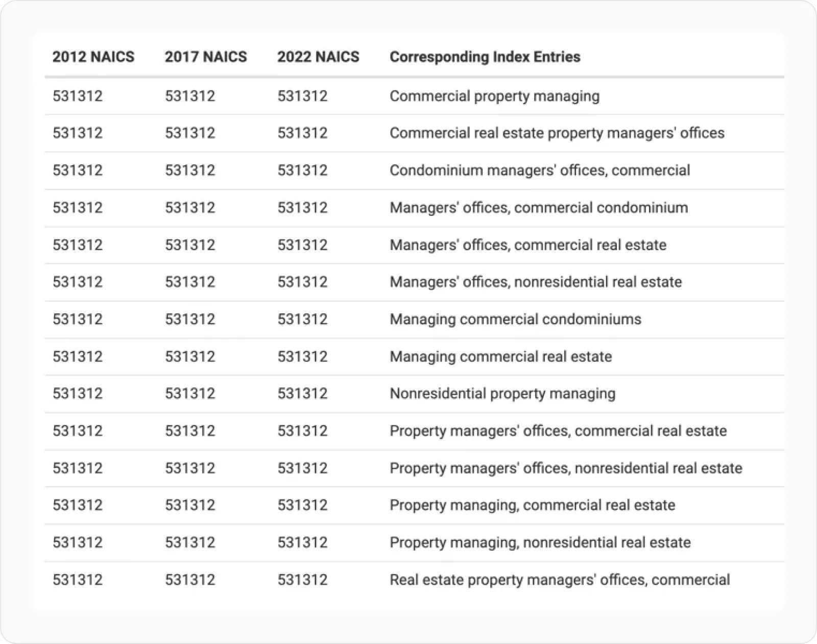Click Managing commercial condominiums entry
817x644 pixels.
click(x=515, y=319)
